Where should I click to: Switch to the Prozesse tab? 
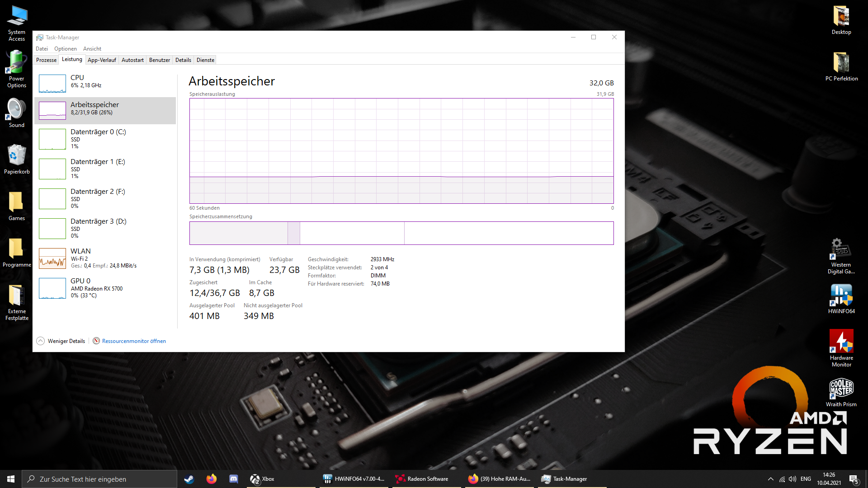click(46, 60)
